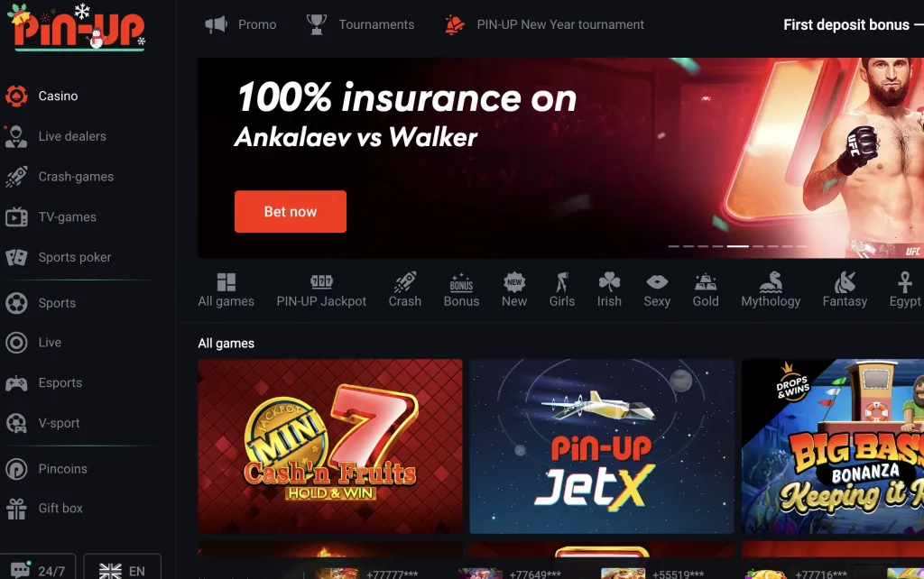924x579 pixels.
Task: Open the Gift box icon
Action: point(16,509)
